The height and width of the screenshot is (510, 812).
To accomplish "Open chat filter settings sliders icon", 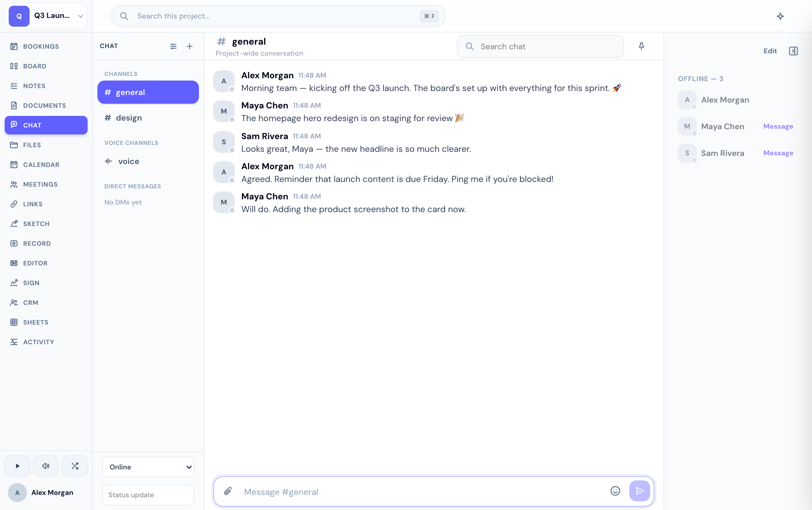I will [x=173, y=46].
